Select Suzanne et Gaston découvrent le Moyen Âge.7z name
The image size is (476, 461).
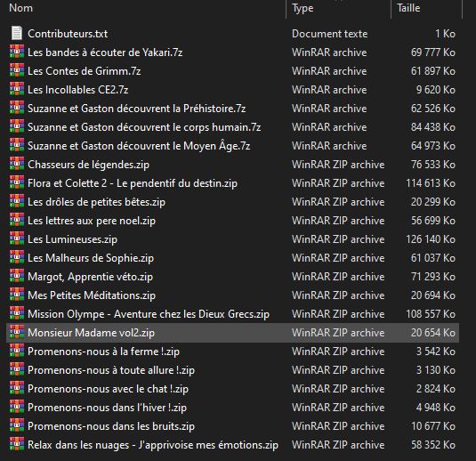tap(139, 146)
